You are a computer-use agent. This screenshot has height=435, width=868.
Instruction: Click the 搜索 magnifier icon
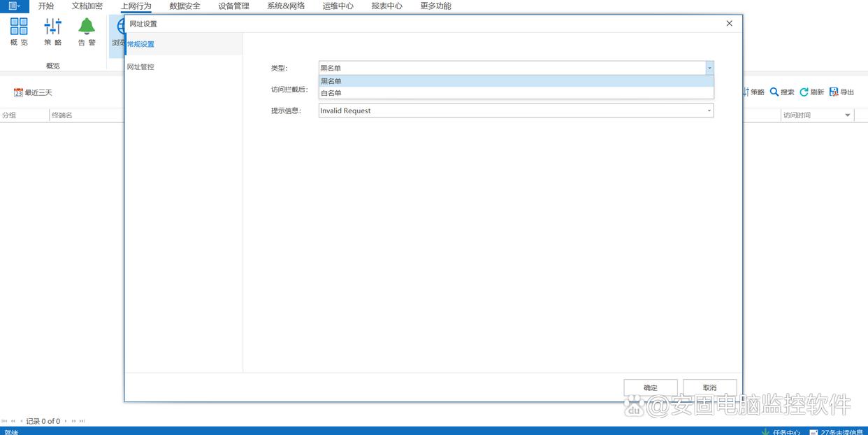(x=774, y=92)
